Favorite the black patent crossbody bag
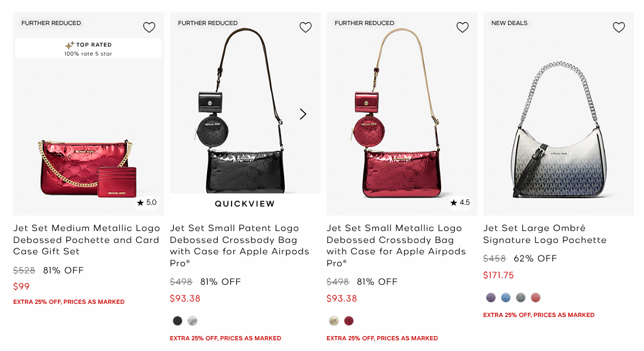 click(305, 27)
